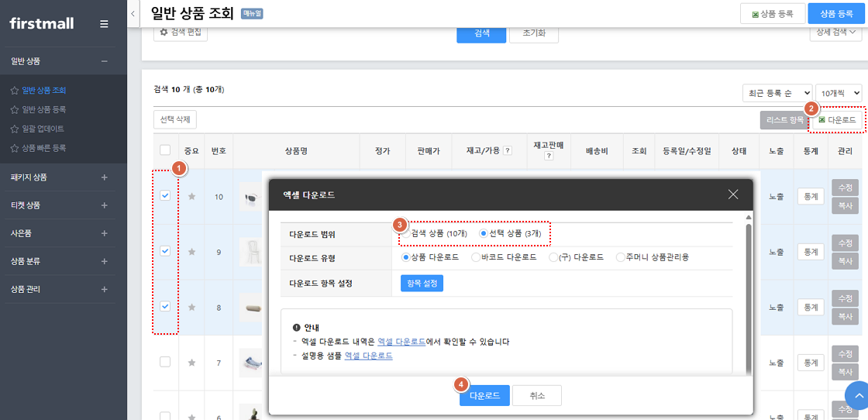Select the 바코드 다운로드 radio option
This screenshot has height=420, width=868.
[476, 257]
